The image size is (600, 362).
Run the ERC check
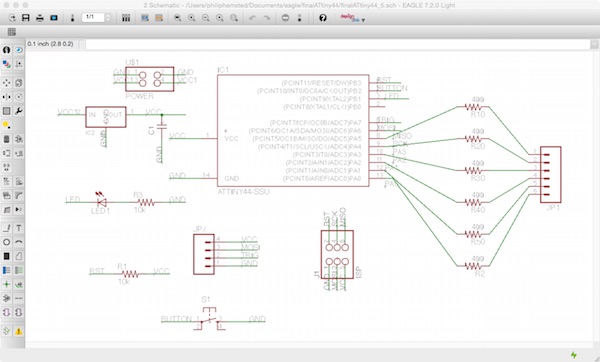point(7,331)
